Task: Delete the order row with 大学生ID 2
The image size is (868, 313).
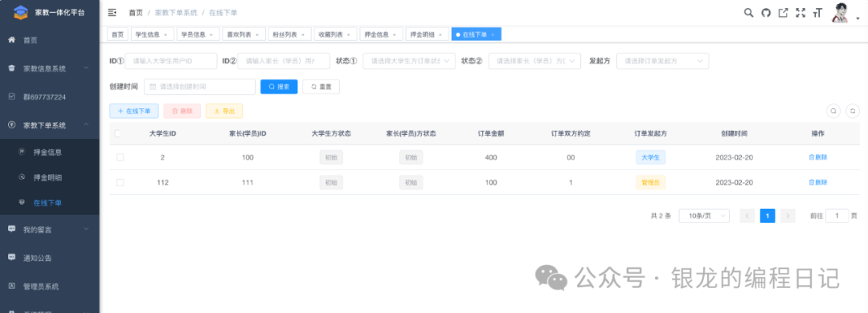Action: [x=817, y=157]
